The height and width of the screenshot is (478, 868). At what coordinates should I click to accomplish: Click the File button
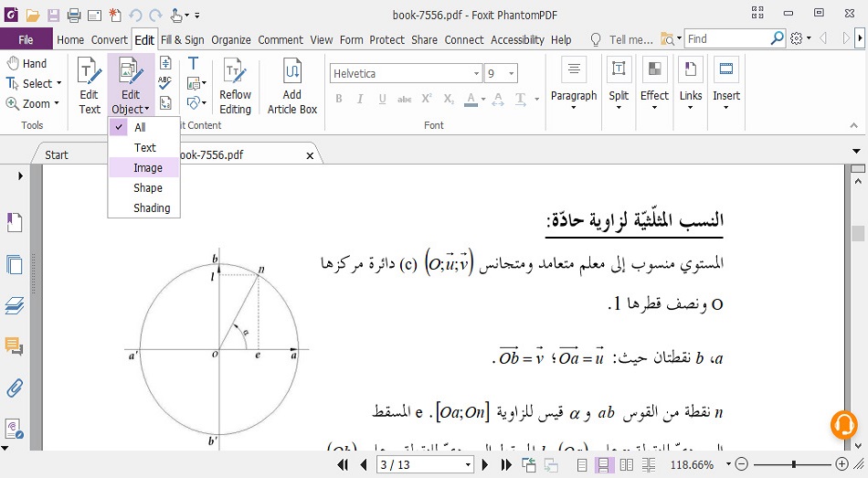point(26,39)
